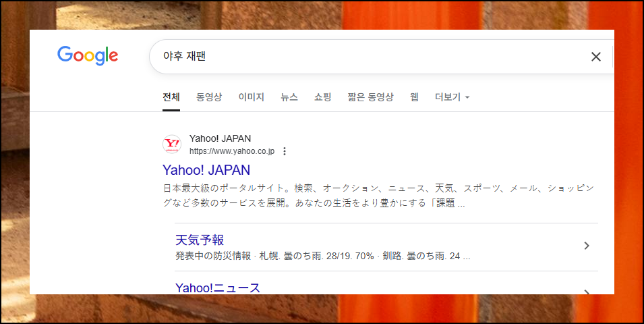Clear the search box with X icon
The height and width of the screenshot is (324, 644).
[595, 57]
